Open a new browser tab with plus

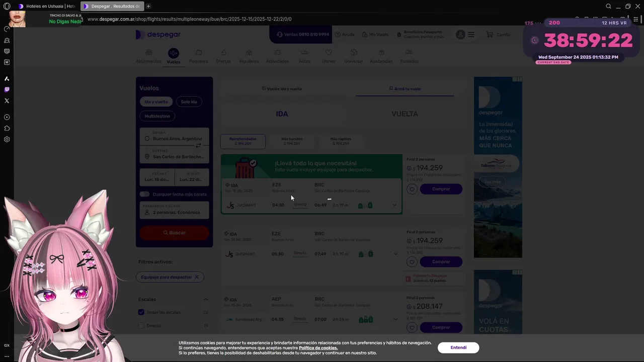[148, 6]
